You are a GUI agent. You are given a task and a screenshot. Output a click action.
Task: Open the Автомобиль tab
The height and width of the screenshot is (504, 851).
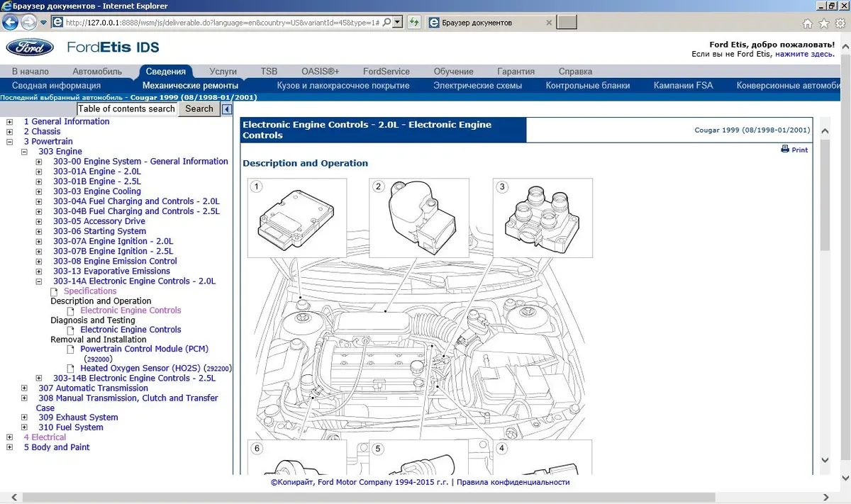pyautogui.click(x=97, y=72)
